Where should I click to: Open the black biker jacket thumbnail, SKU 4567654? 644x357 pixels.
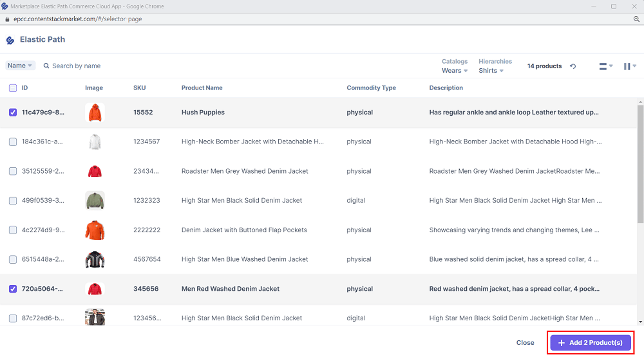click(x=95, y=259)
